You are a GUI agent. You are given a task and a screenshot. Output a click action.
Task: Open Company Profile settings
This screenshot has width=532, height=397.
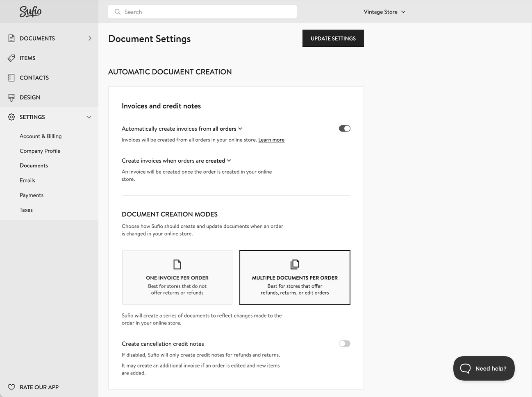[40, 151]
